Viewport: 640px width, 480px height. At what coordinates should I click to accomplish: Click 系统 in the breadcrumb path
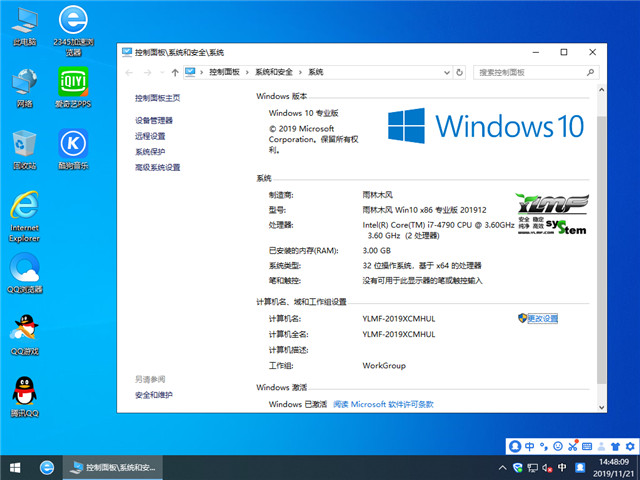pos(316,72)
